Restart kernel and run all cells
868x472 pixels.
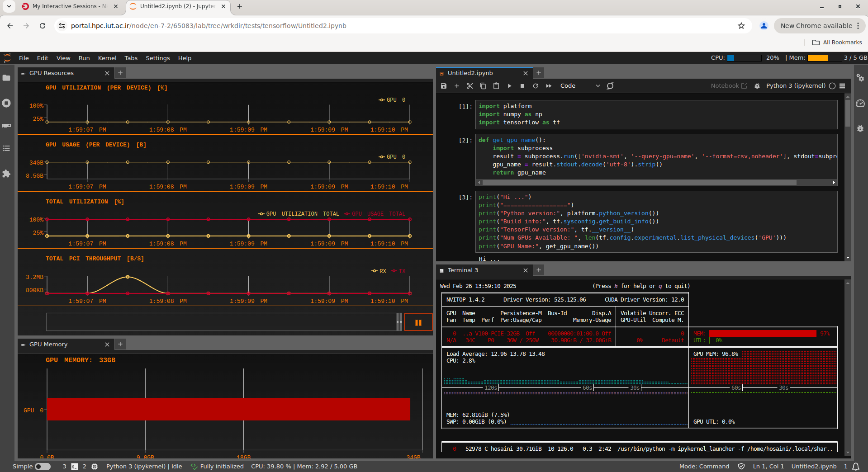[x=549, y=86]
